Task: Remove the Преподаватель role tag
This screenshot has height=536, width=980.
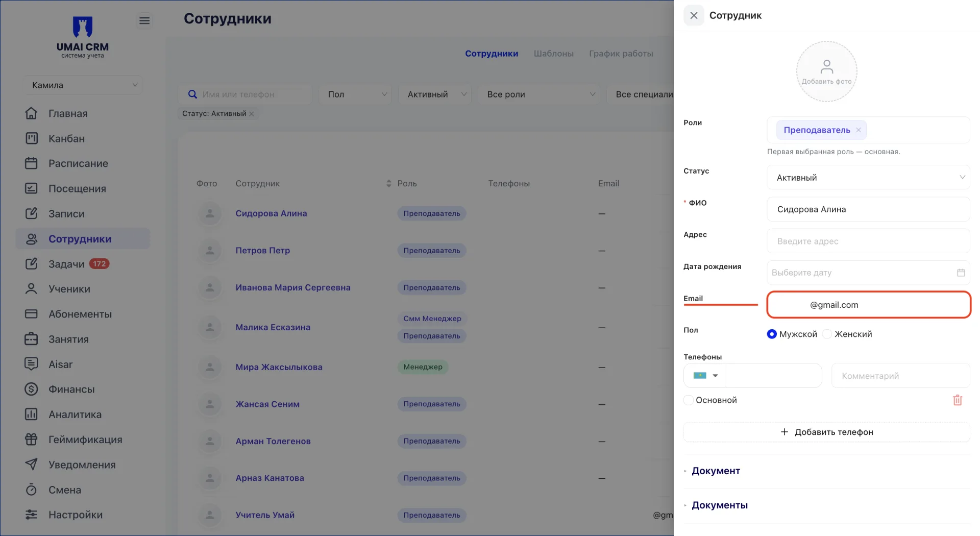Action: [x=859, y=130]
